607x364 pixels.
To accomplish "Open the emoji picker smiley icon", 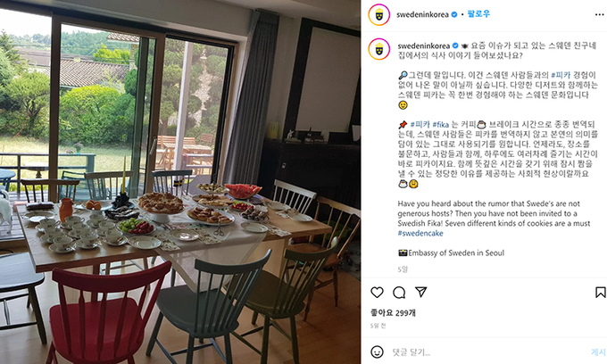I will pos(377,352).
